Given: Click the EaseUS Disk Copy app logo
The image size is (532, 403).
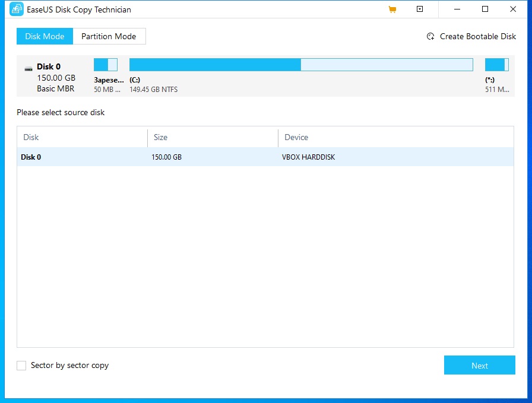Looking at the screenshot, I should pos(17,9).
